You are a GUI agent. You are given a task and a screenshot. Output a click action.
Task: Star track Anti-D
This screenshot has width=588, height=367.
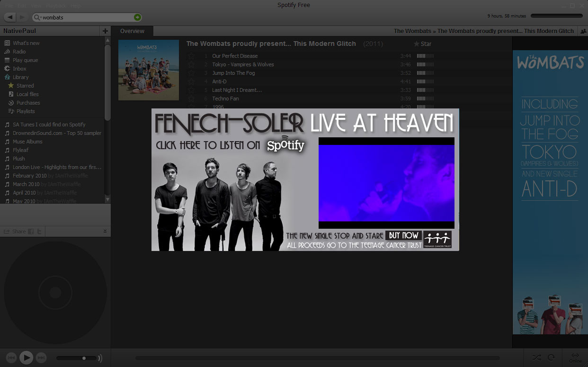[x=191, y=81]
